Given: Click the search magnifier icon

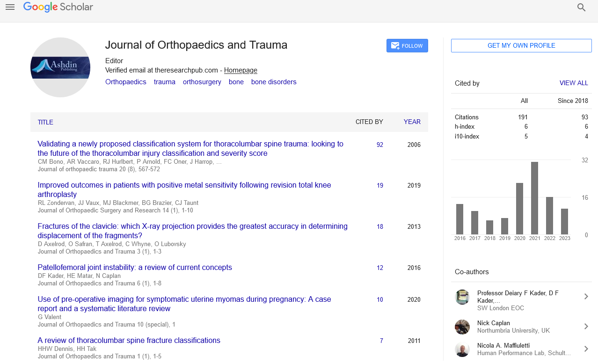Looking at the screenshot, I should coord(581,7).
